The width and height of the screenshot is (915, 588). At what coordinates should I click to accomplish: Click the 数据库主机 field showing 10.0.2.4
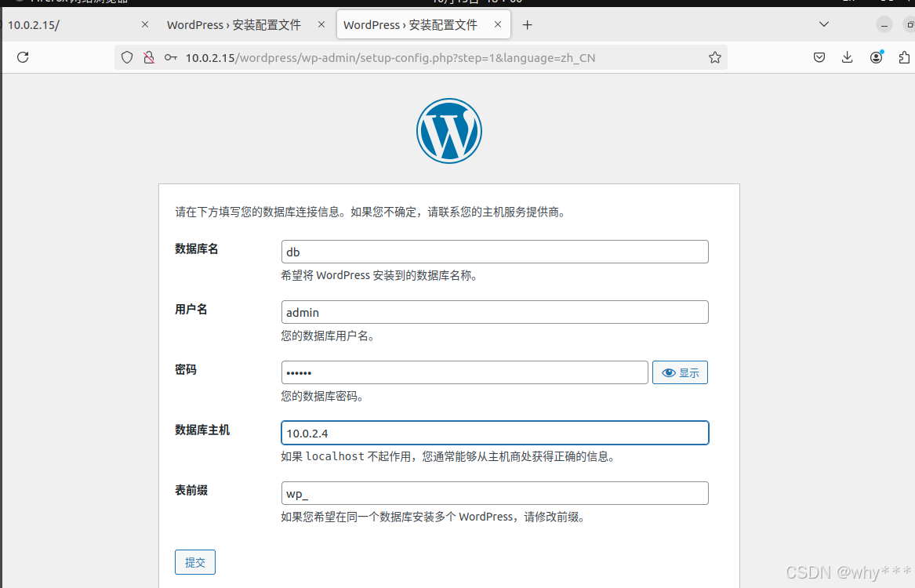point(495,432)
